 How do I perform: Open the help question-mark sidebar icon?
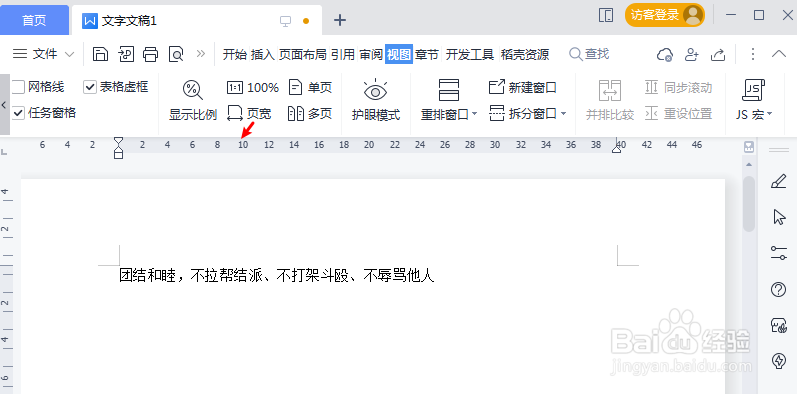779,289
